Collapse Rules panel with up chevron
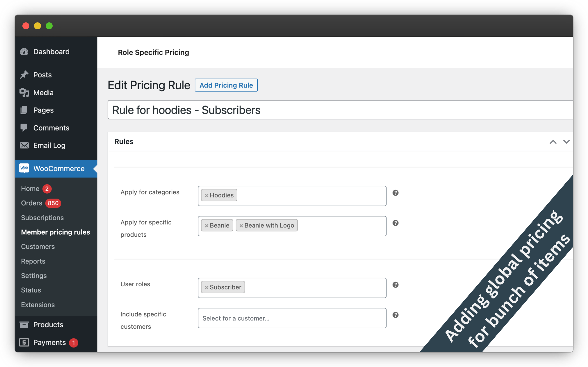The height and width of the screenshot is (367, 588). [553, 142]
